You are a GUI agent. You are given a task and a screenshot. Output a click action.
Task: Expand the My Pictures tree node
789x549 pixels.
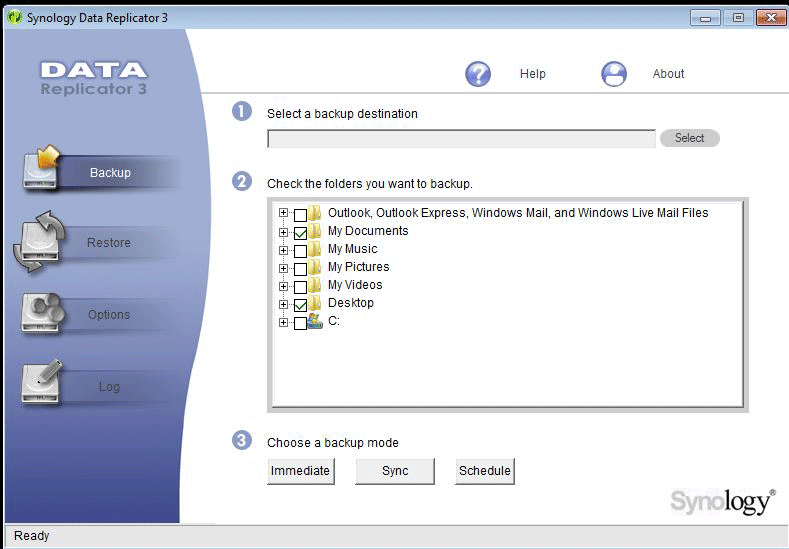click(x=284, y=268)
